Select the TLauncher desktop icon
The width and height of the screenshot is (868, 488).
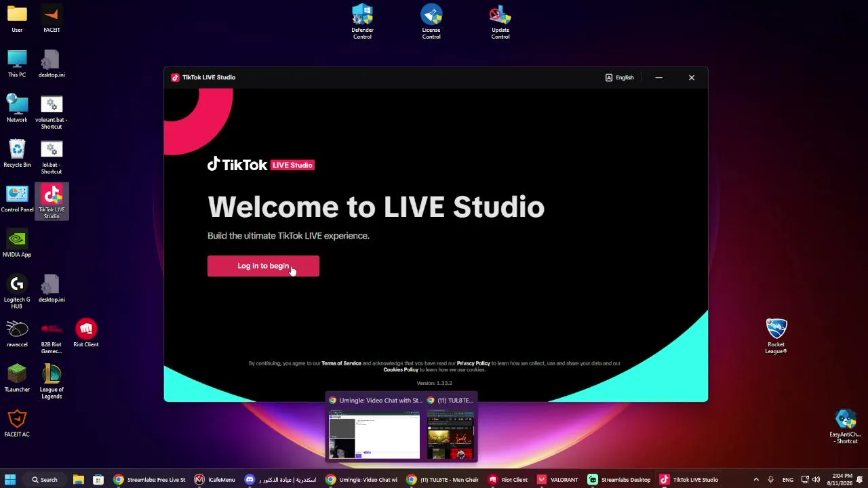(17, 378)
